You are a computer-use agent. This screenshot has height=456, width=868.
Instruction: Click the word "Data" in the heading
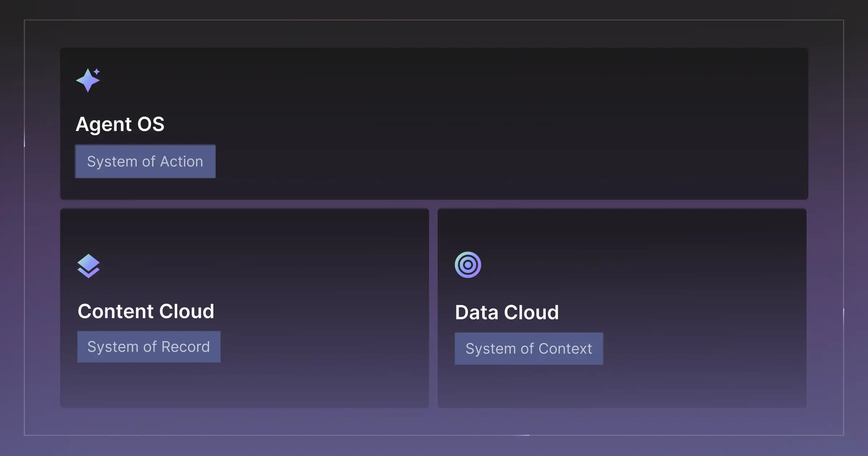pos(476,312)
